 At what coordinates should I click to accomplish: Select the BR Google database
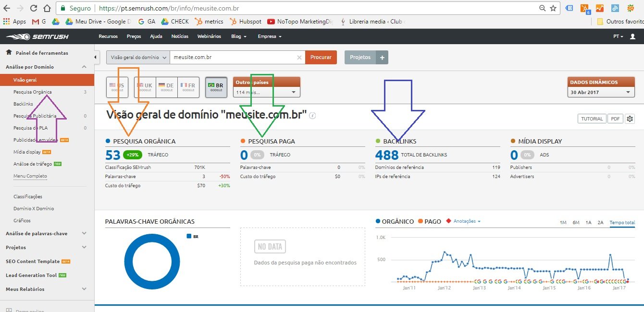[216, 87]
